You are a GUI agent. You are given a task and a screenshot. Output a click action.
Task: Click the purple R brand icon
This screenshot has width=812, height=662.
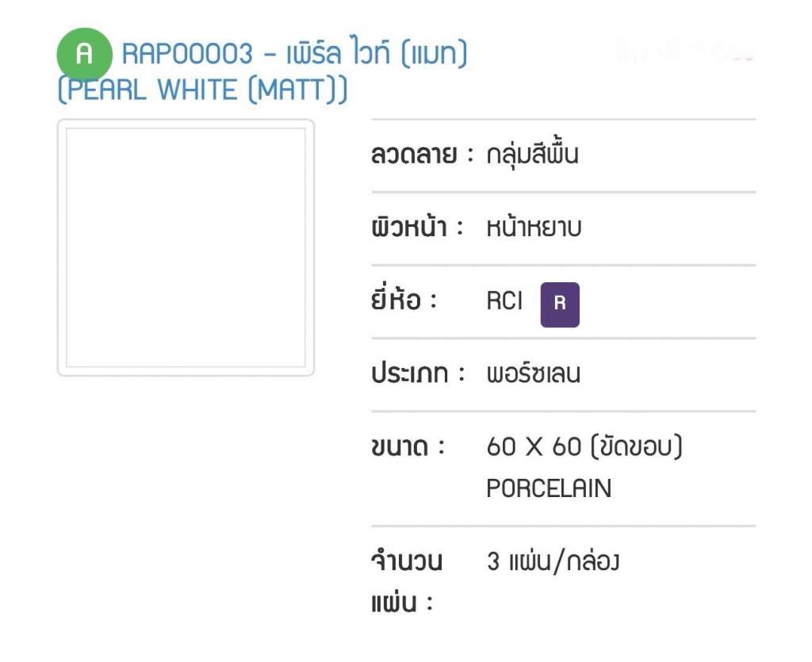point(560,305)
